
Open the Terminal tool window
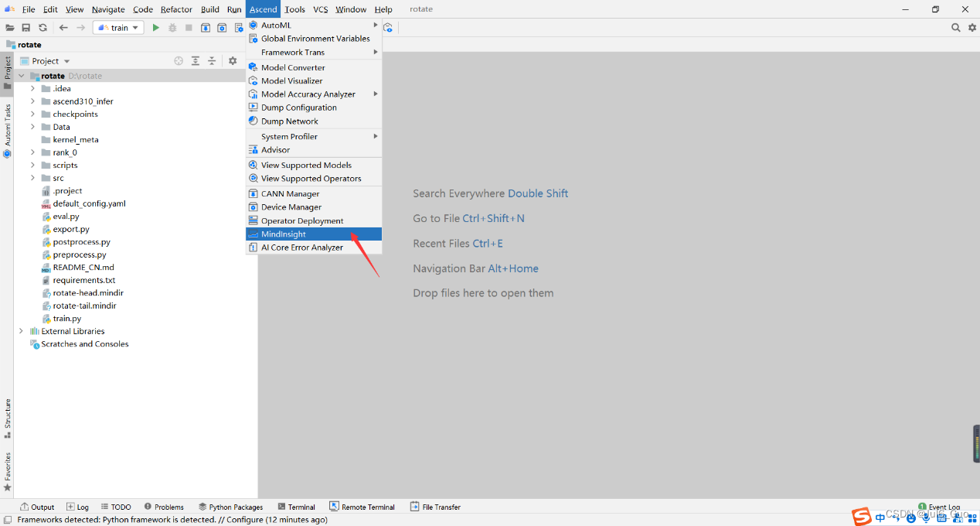click(297, 507)
